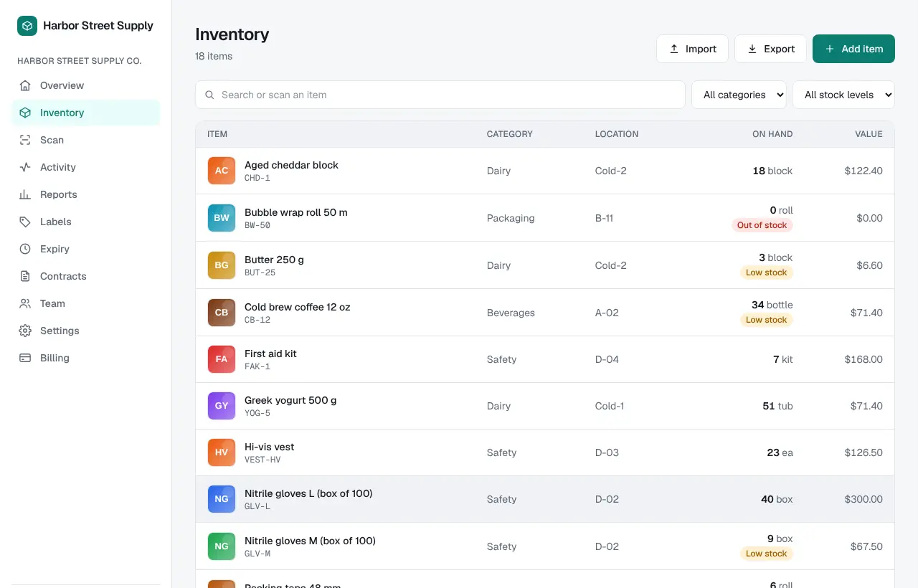Click the Out of stock badge
918x588 pixels.
(762, 225)
